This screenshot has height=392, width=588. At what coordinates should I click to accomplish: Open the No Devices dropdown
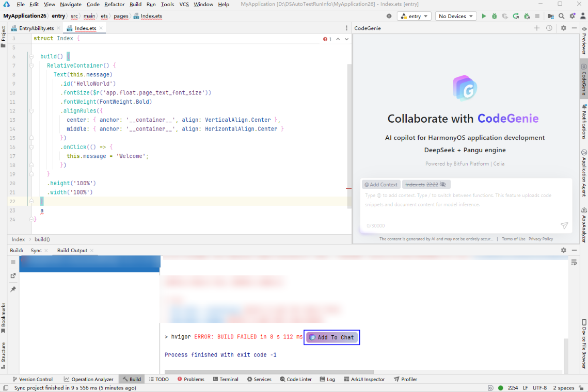(x=456, y=16)
